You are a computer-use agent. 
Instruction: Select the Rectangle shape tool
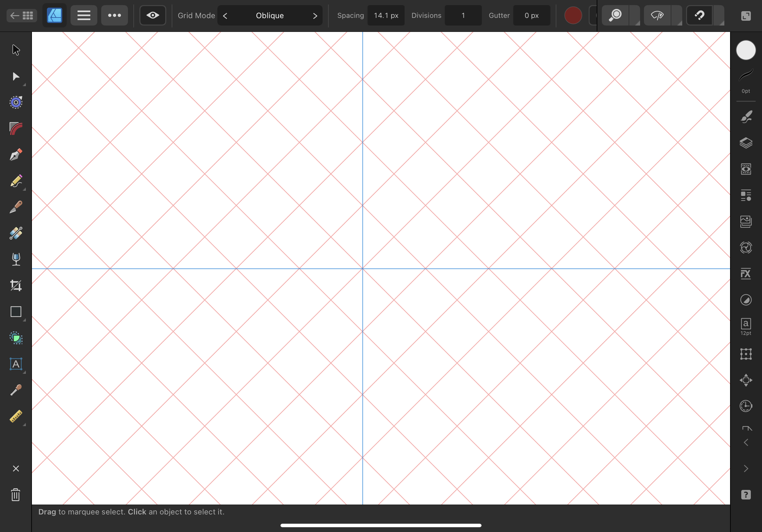tap(16, 312)
